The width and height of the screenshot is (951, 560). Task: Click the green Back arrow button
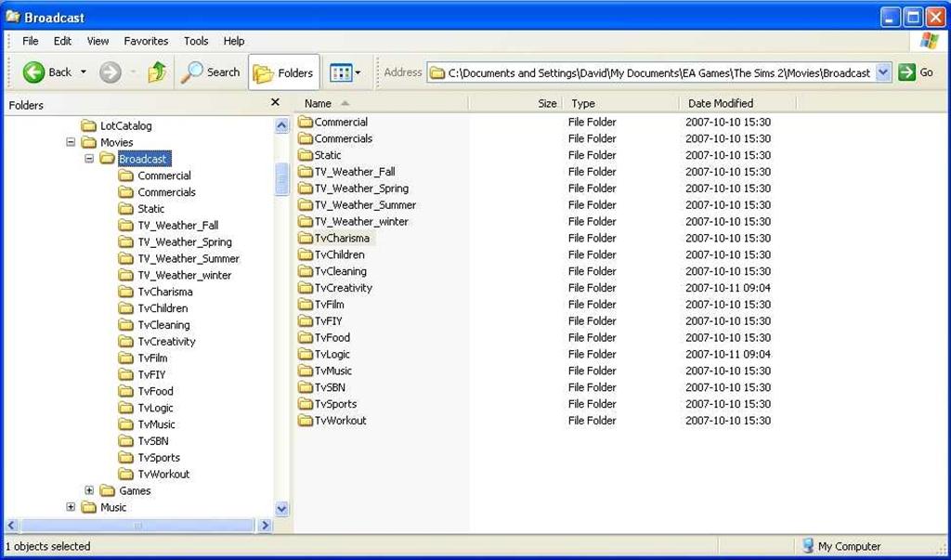coord(34,72)
